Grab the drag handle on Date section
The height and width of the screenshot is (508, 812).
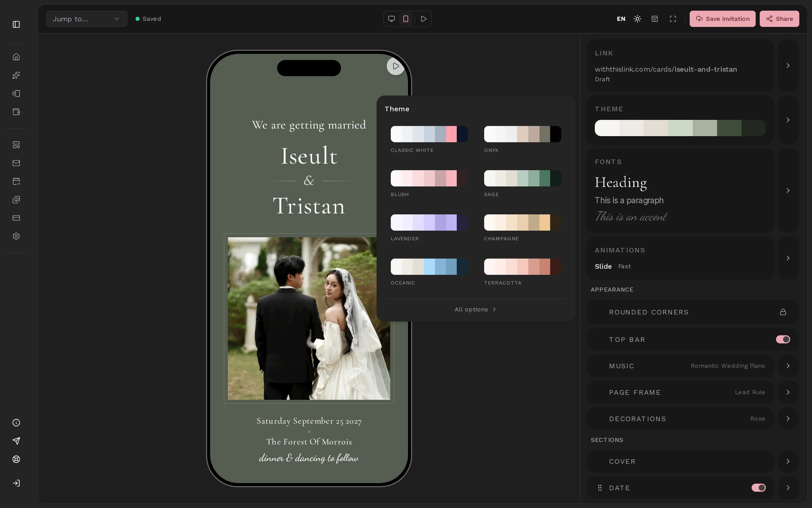600,488
